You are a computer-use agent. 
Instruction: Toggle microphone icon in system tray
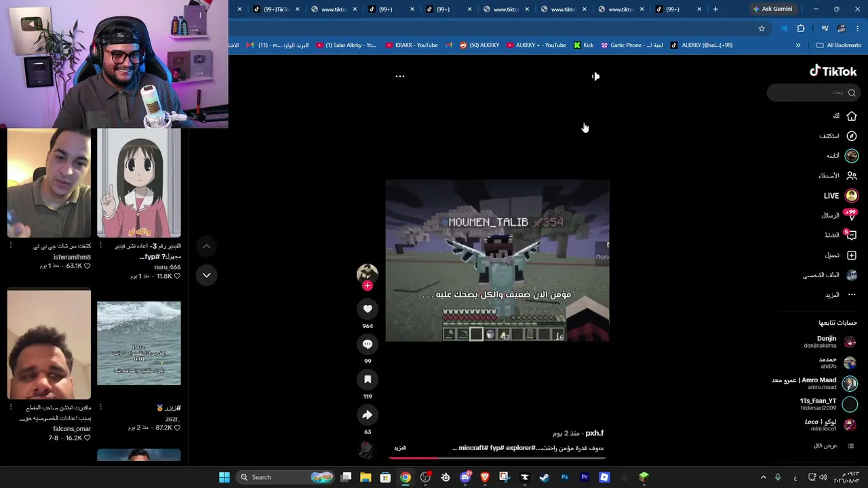(778, 477)
